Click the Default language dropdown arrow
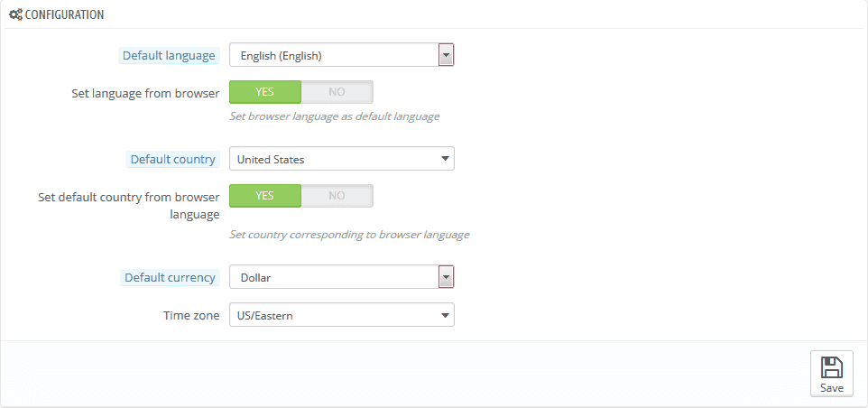Viewport: 868px width, 408px height. pos(446,56)
